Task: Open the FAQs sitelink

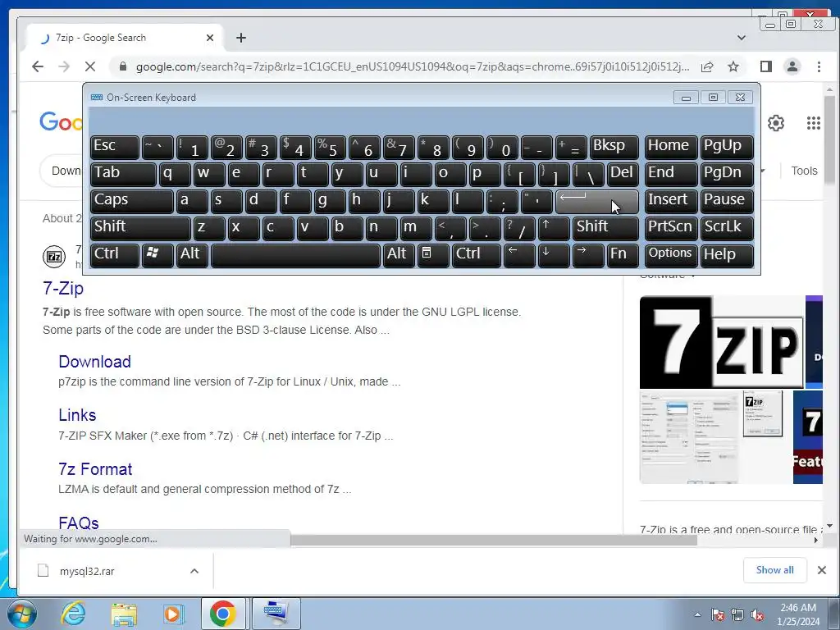Action: coord(79,523)
